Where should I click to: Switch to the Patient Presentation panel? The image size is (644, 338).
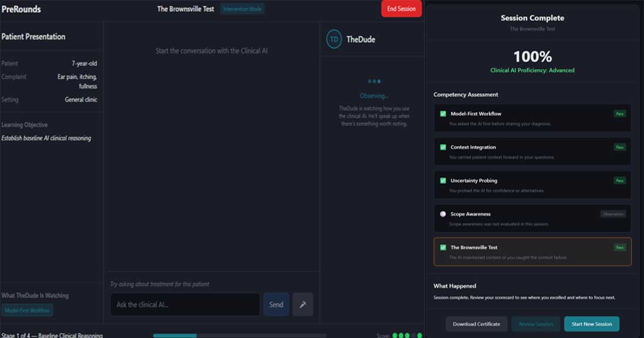[34, 36]
